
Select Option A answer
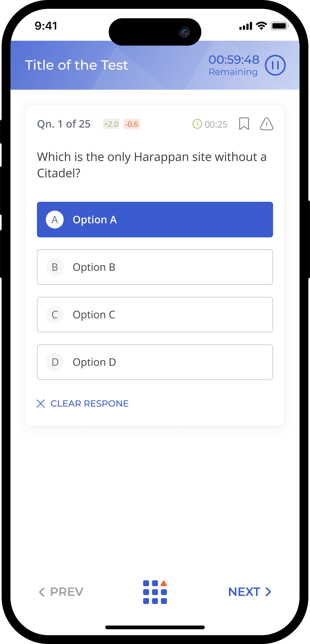pyautogui.click(x=155, y=219)
